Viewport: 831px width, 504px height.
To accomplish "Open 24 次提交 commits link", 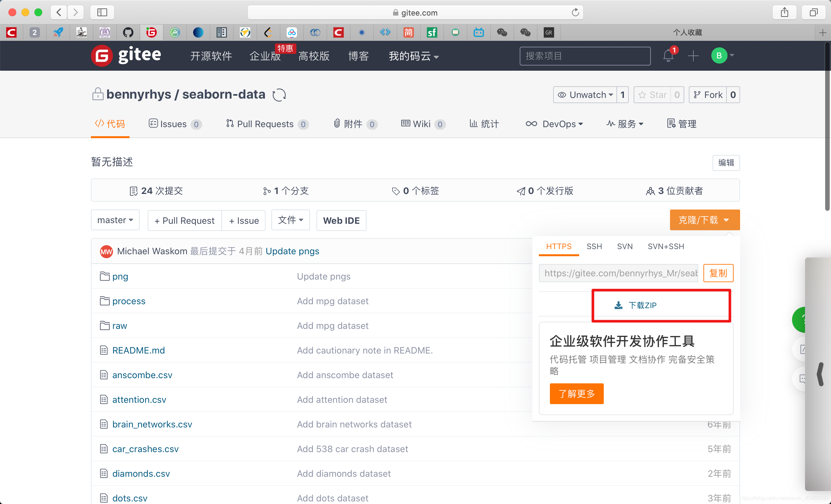I will [156, 191].
